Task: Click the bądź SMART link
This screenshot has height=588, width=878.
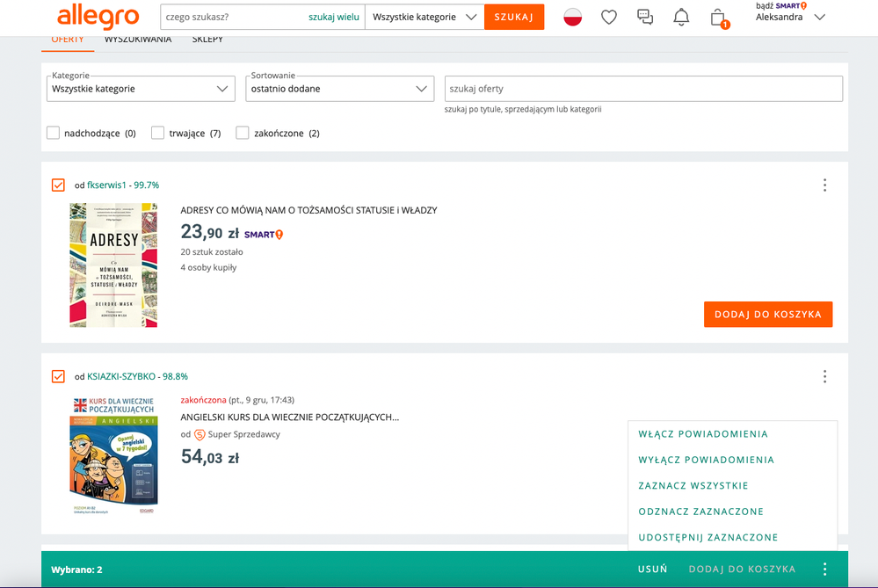Action: (x=781, y=5)
